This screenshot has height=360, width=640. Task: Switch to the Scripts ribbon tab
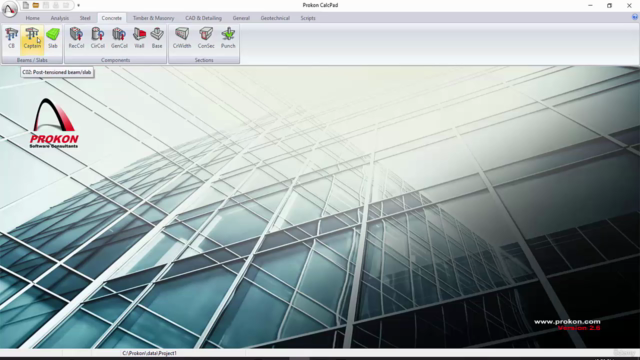308,18
